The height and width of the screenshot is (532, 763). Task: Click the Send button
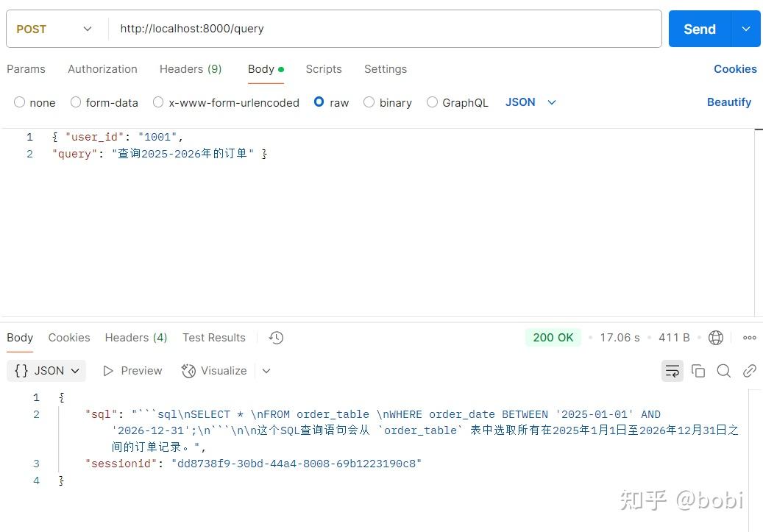(698, 29)
